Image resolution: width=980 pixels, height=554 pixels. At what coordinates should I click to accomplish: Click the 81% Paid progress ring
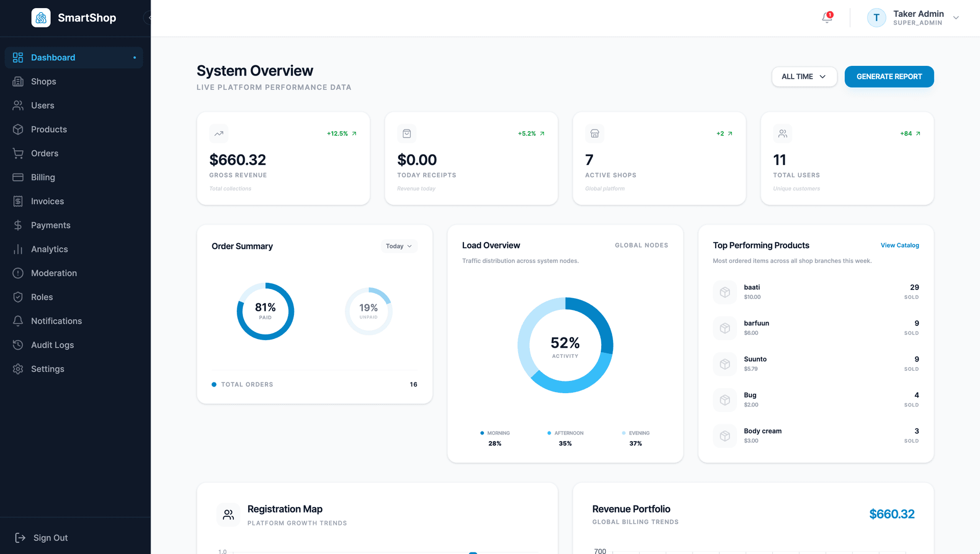coord(265,311)
